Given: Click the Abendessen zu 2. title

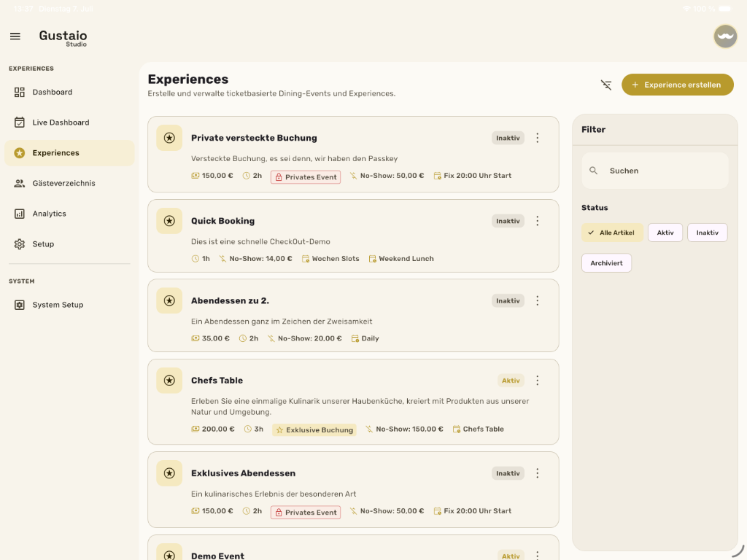Looking at the screenshot, I should [230, 301].
